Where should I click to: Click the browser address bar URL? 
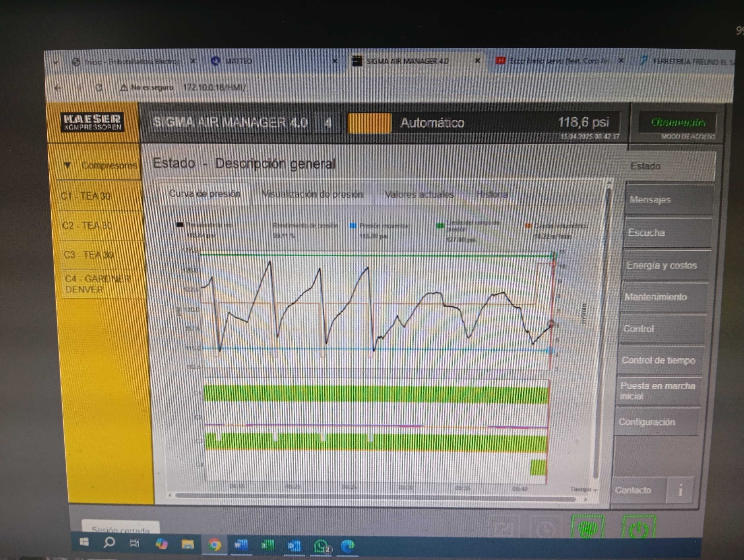coord(214,87)
